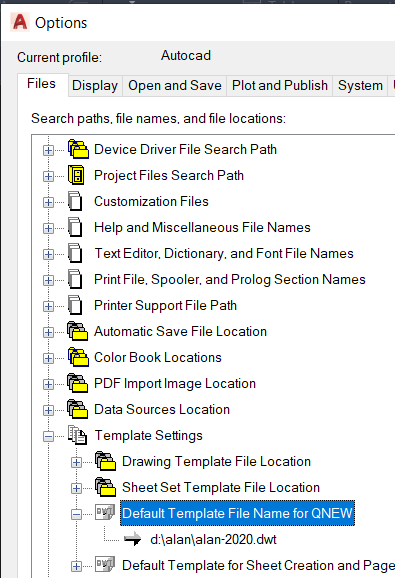Click Text Editor, Dictionary, and Font icon
Viewport: 395px width, 578px height.
pyautogui.click(x=76, y=253)
